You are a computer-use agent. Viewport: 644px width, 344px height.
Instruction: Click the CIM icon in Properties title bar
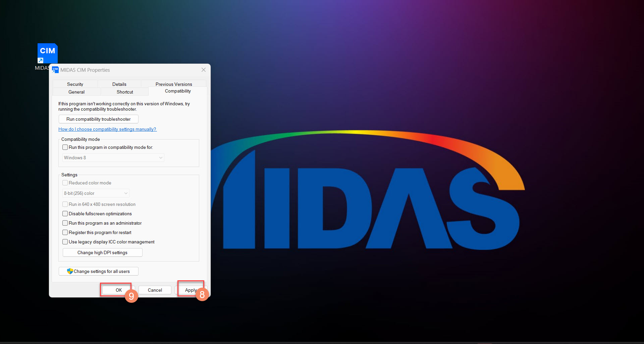click(55, 70)
